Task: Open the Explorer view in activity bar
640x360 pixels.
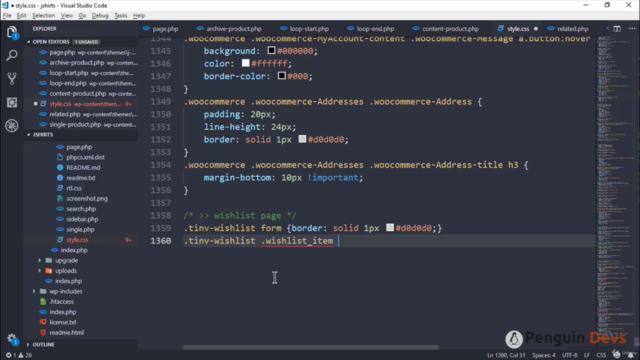Action: coord(12,32)
